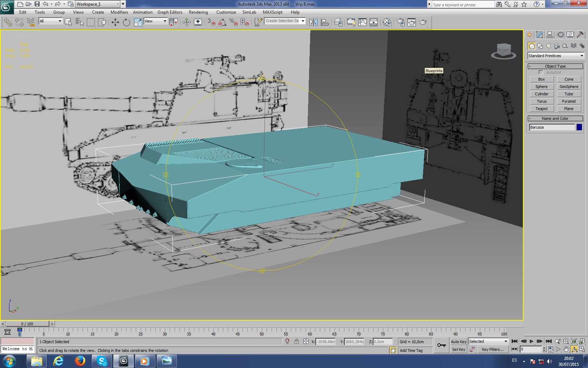Open the Curve Editor toolbar icon
The image size is (588, 368).
(363, 22)
